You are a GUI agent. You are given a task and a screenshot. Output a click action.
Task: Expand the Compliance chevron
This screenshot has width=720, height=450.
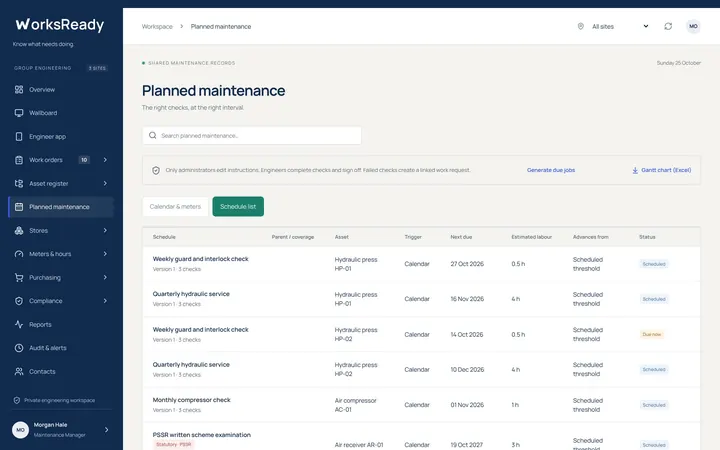coord(105,301)
